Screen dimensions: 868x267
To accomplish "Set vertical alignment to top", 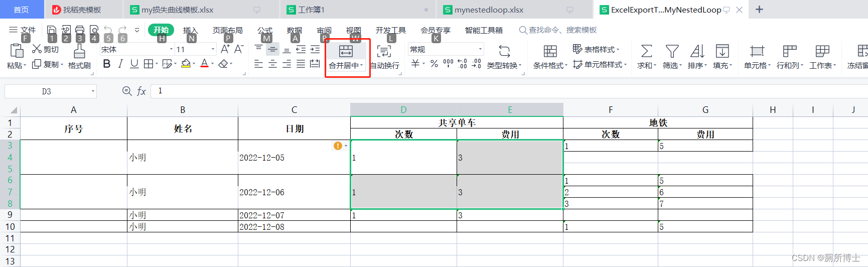I will click(x=259, y=49).
